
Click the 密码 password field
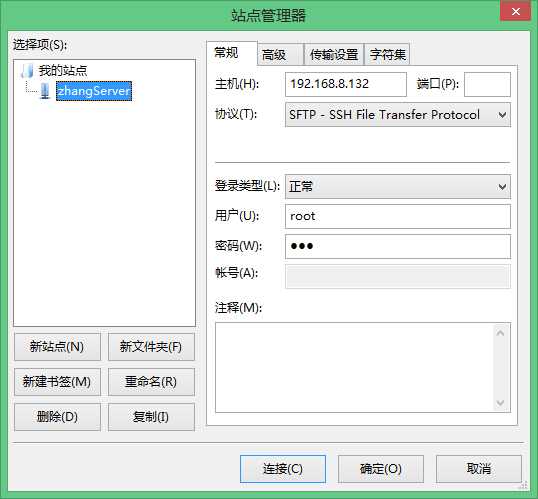[x=398, y=246]
